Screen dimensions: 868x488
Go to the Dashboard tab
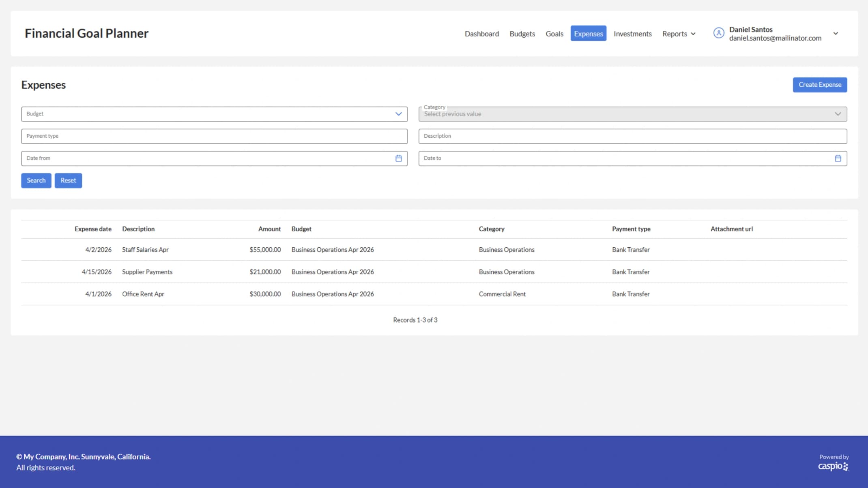pyautogui.click(x=481, y=34)
